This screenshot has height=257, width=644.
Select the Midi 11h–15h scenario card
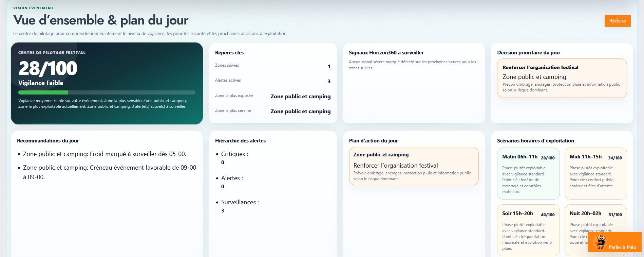coord(595,173)
